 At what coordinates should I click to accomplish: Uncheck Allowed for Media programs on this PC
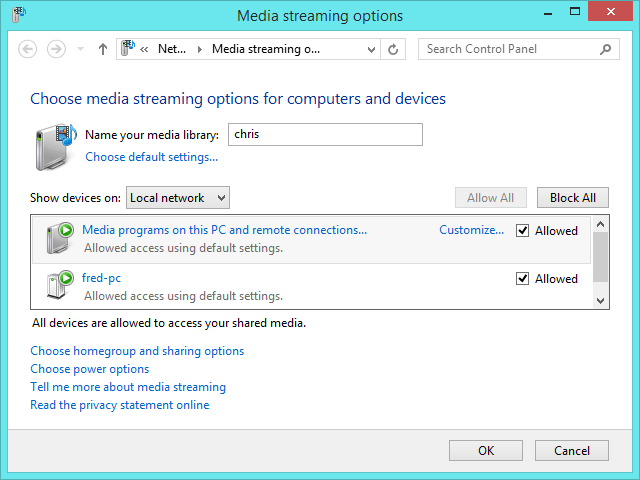pyautogui.click(x=522, y=231)
